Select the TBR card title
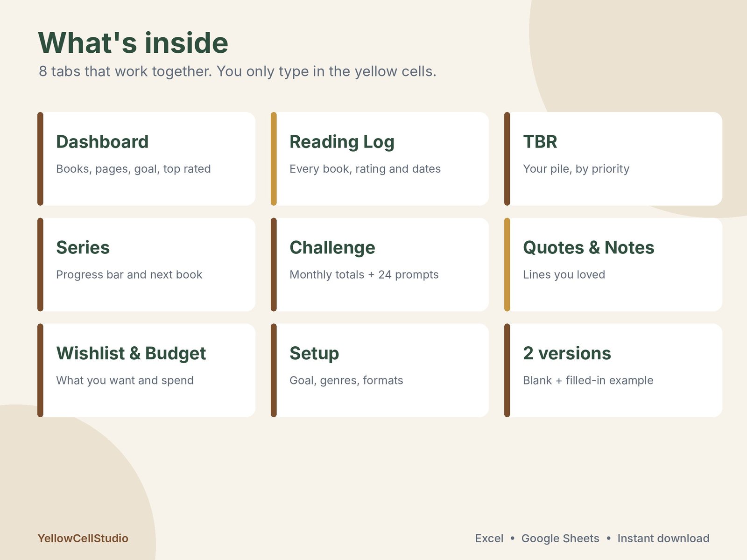The width and height of the screenshot is (747, 560). pos(540,142)
